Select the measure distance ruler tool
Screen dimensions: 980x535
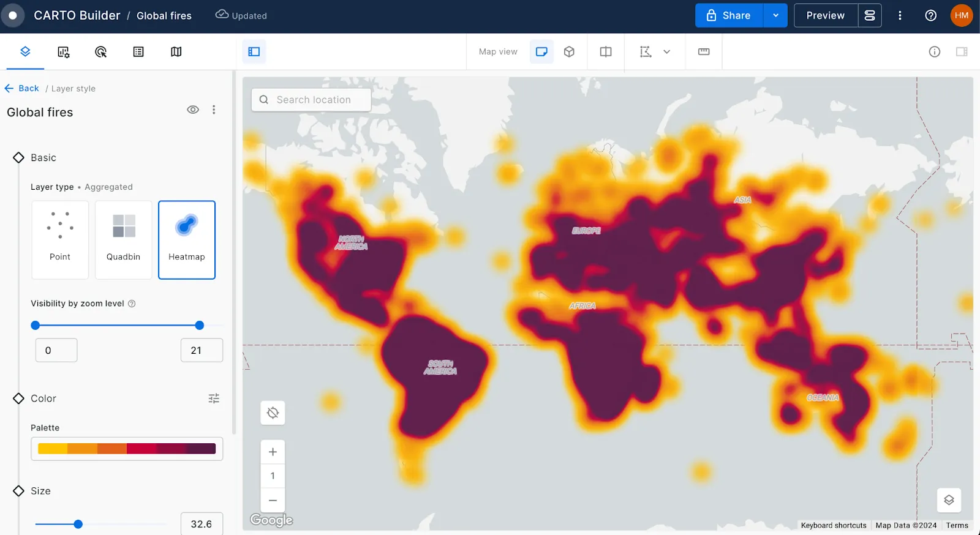pos(704,52)
